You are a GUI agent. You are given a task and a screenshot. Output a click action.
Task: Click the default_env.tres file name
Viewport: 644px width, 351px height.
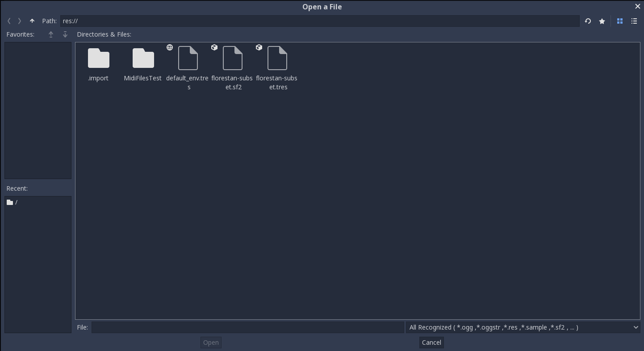coord(188,83)
